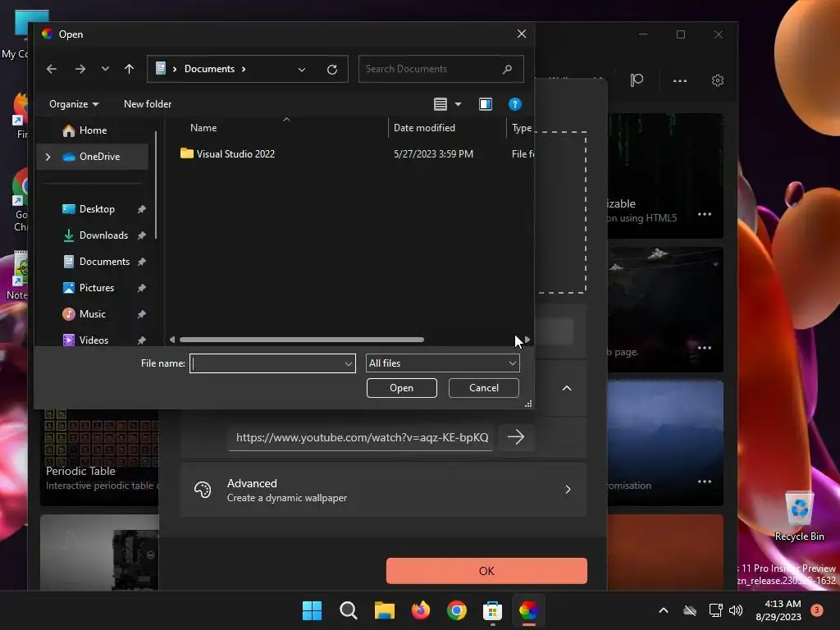Refresh the Documents folder view
The height and width of the screenshot is (630, 840).
[332, 70]
